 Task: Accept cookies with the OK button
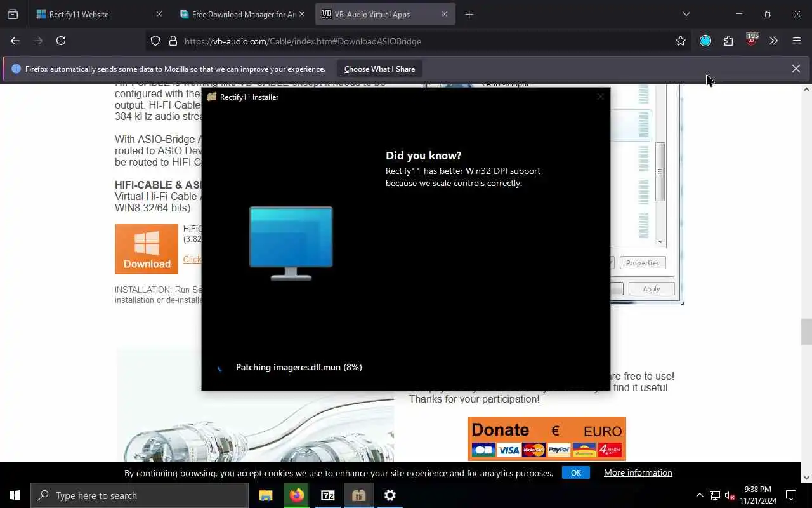[x=576, y=472]
